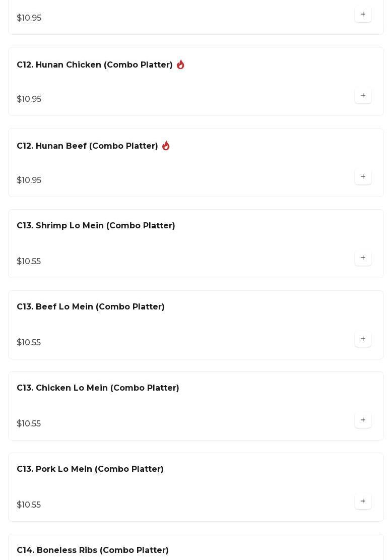Click the $10.55 price of Pork Lo Mein
392x560 pixels.
pos(29,505)
